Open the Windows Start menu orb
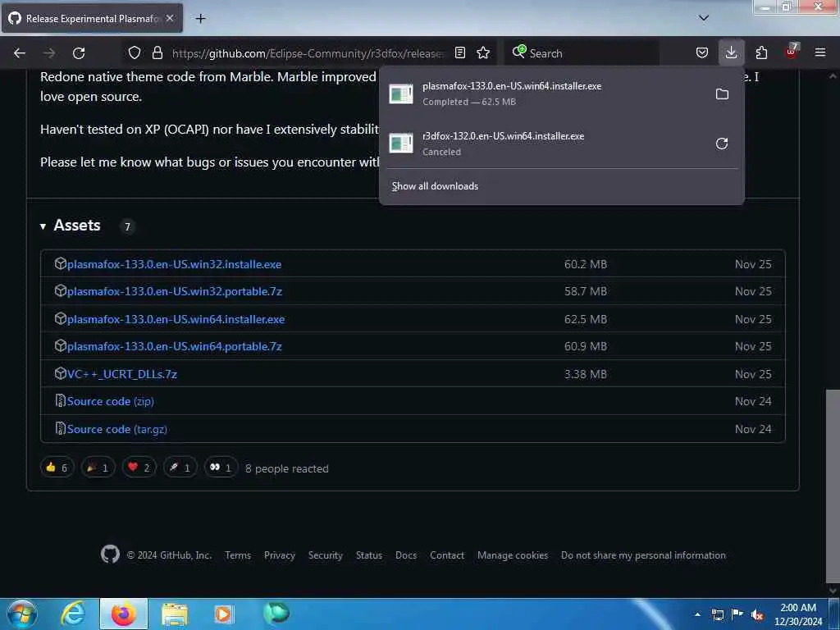Image resolution: width=840 pixels, height=630 pixels. coord(22,614)
